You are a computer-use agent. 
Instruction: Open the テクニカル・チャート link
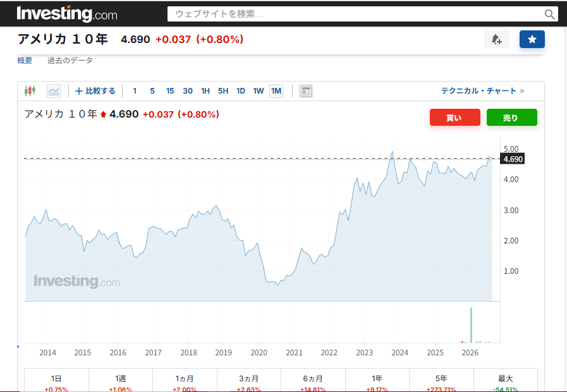tap(482, 91)
